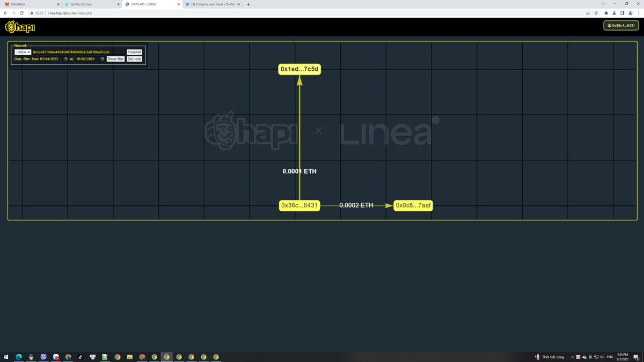Click the Find/Add button
Screen dimensions: 644x362
tap(134, 52)
